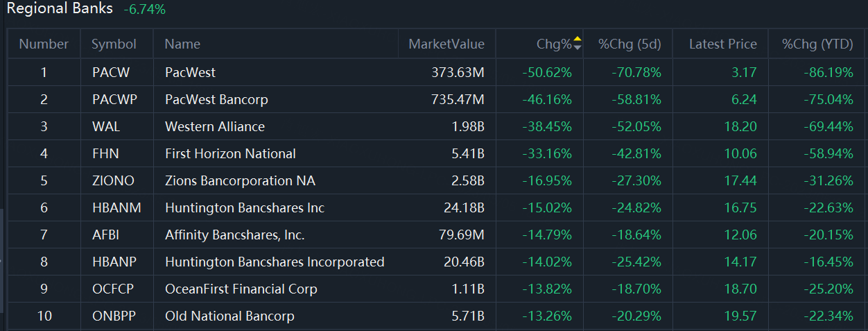The image size is (868, 331).
Task: Sort by %Chg (5d) column header
Action: coord(630,44)
